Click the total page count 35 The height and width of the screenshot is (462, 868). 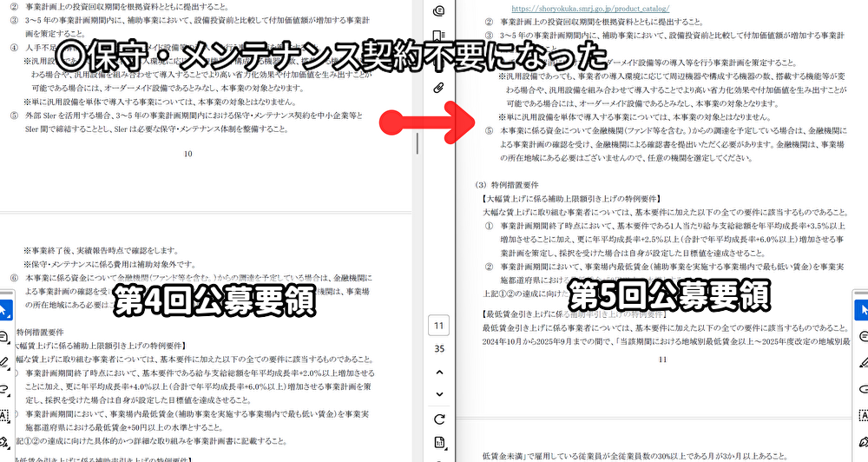pos(439,348)
